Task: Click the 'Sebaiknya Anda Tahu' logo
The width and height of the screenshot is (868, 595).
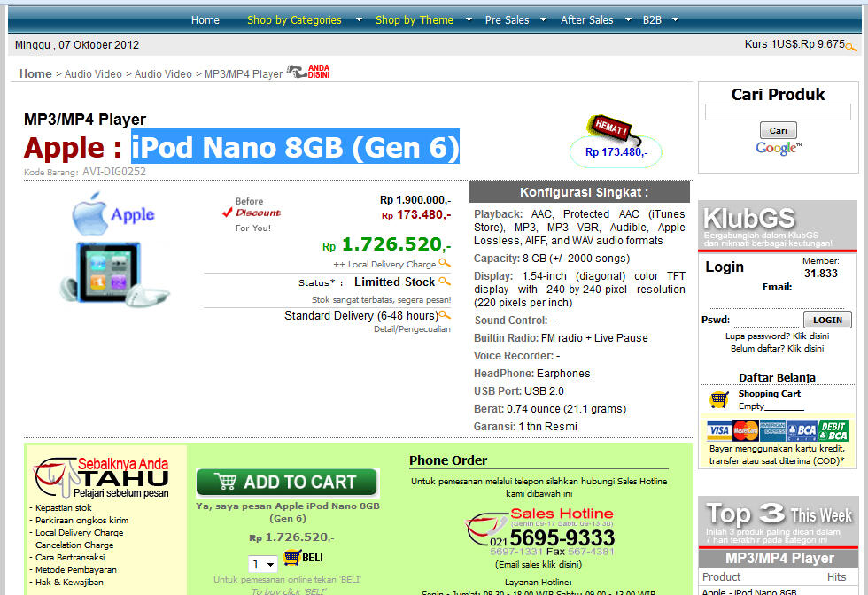Action: coord(102,477)
